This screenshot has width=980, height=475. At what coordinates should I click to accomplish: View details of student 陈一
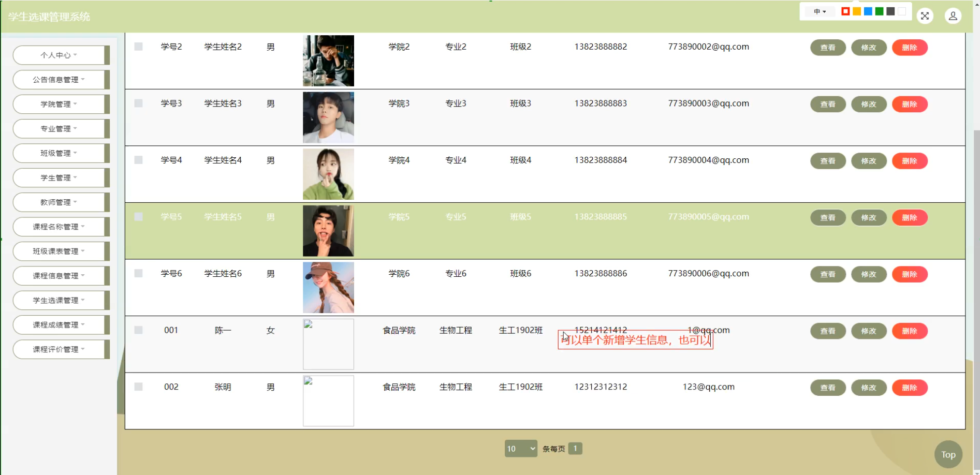coord(828,331)
